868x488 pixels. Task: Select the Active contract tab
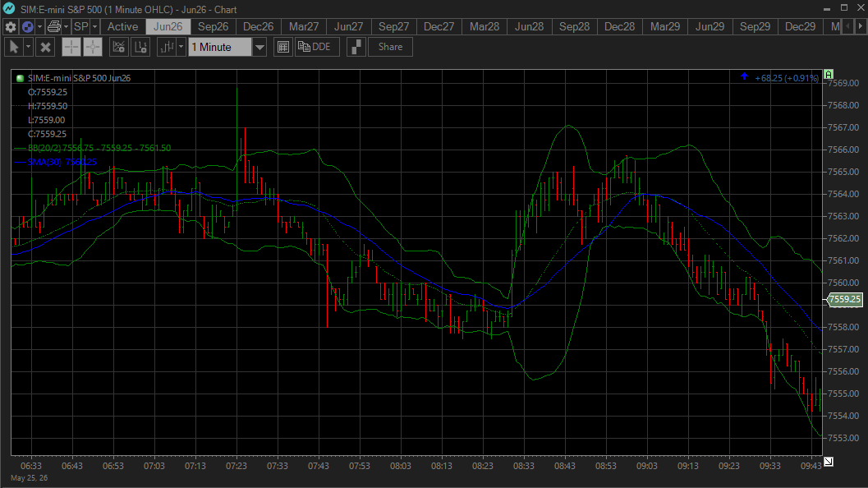pyautogui.click(x=122, y=26)
